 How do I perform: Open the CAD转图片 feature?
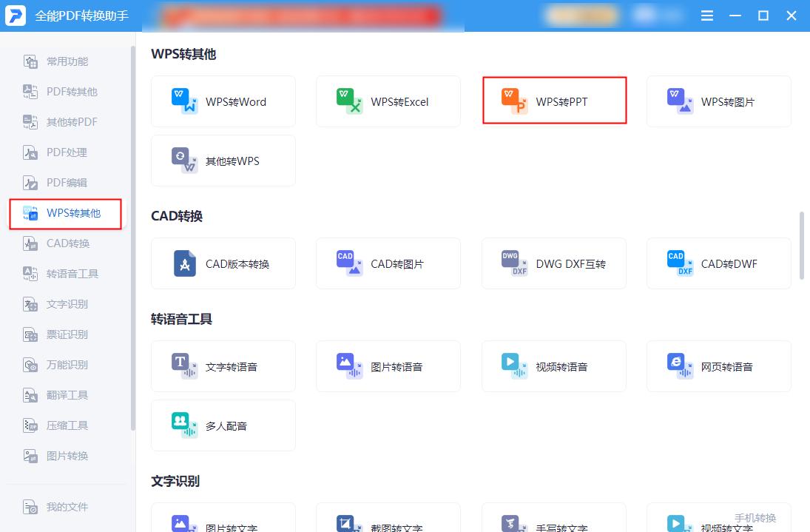(x=388, y=263)
